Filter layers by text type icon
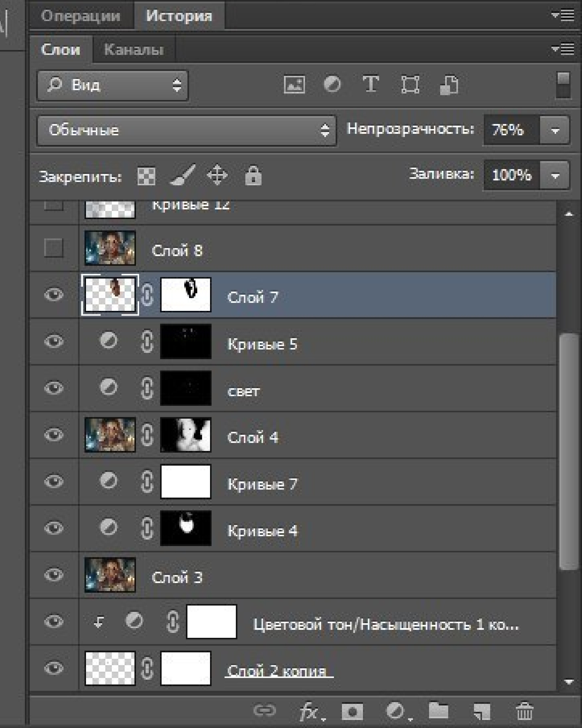Image resolution: width=582 pixels, height=728 pixels. 370,84
